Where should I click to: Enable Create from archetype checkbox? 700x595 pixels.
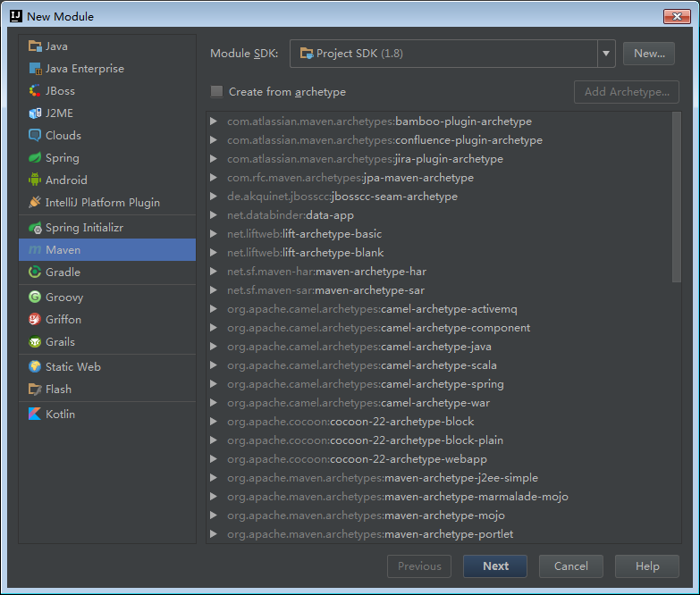point(216,91)
